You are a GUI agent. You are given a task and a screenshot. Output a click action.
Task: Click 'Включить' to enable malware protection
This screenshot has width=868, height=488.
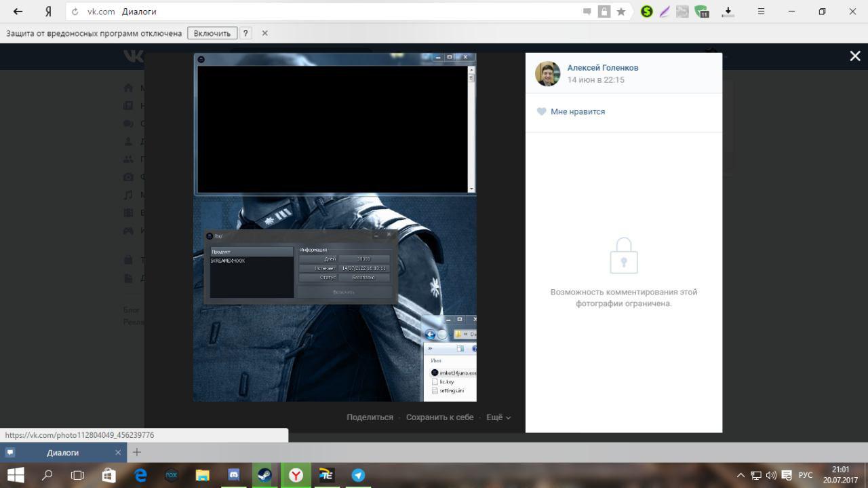point(212,33)
